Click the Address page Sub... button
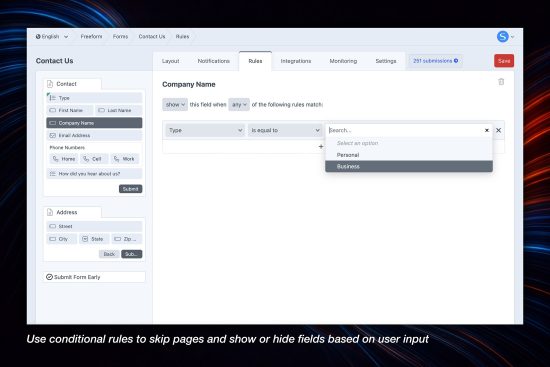Screen dimensions: 550x367 coord(132,254)
